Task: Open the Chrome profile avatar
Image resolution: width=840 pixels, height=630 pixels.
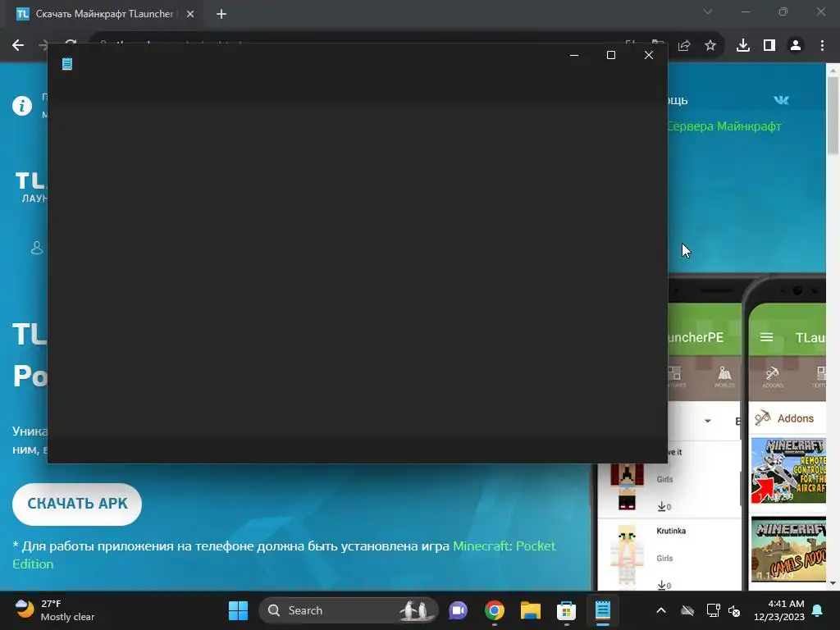Action: pos(796,46)
